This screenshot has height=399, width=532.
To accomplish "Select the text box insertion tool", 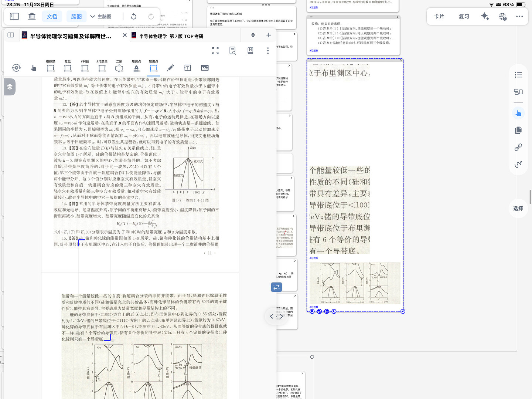I will (188, 68).
